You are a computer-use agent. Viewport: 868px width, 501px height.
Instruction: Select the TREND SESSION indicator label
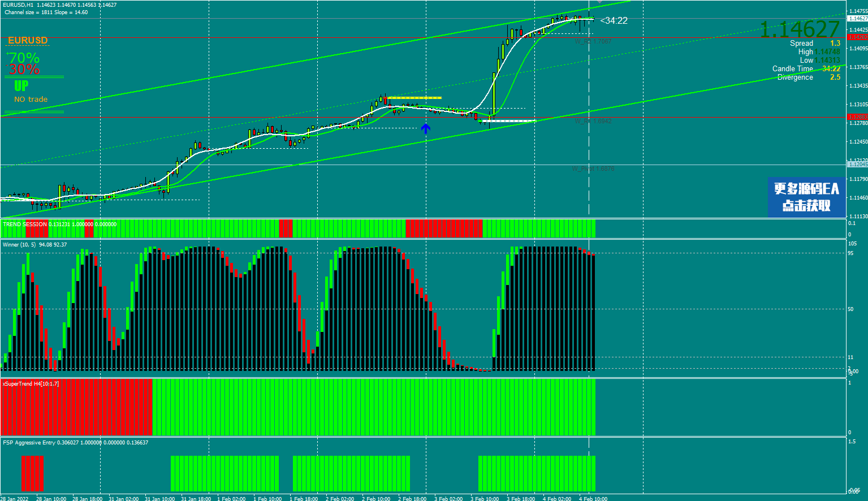pos(25,224)
